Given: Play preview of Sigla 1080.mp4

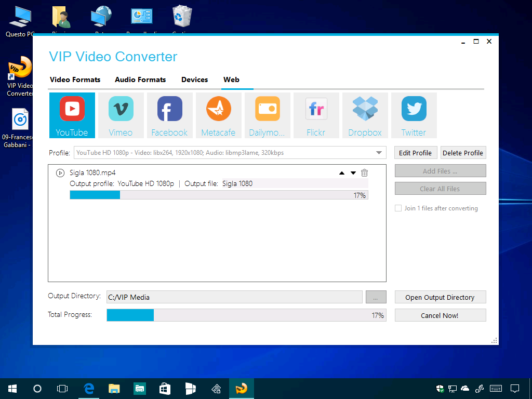Looking at the screenshot, I should pos(60,173).
